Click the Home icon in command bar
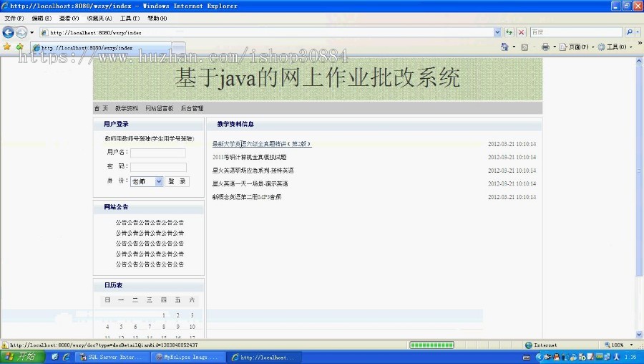 point(504,47)
